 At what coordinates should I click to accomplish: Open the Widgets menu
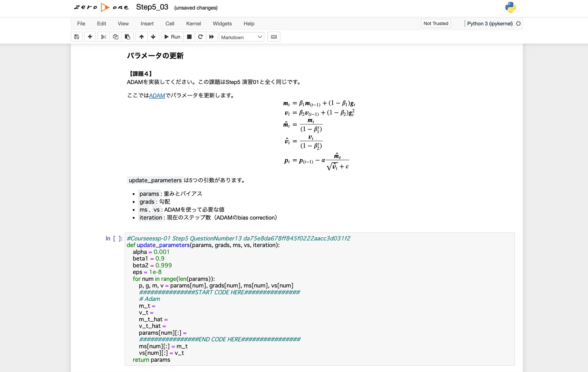pos(222,23)
